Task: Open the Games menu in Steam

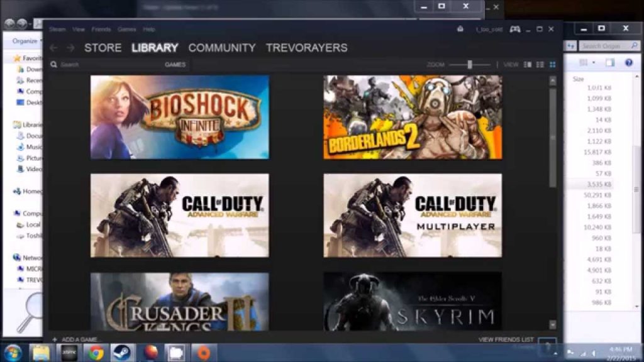Action: 126,29
